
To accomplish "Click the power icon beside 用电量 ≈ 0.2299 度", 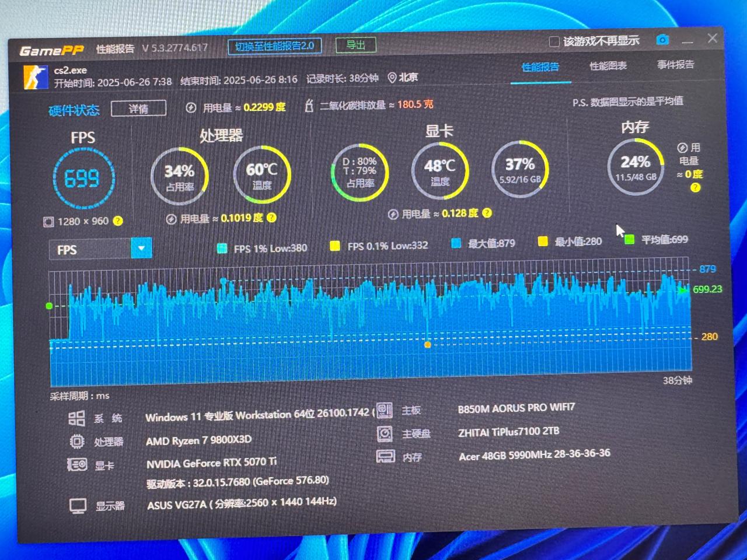I will tap(191, 108).
